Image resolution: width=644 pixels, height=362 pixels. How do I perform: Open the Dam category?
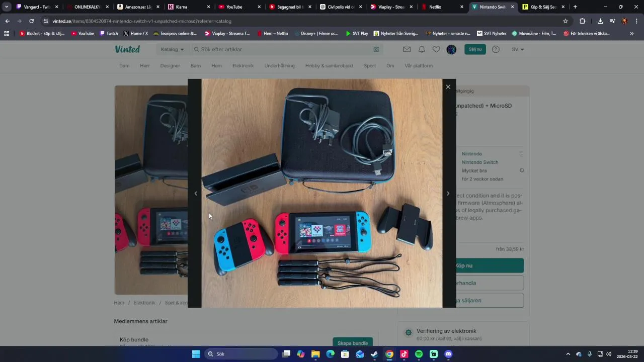(x=124, y=66)
